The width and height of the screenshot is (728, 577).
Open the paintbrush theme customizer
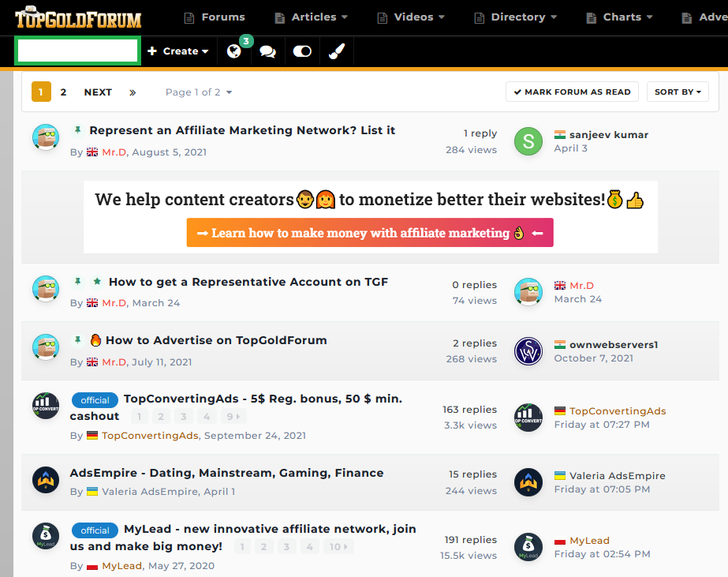[337, 51]
